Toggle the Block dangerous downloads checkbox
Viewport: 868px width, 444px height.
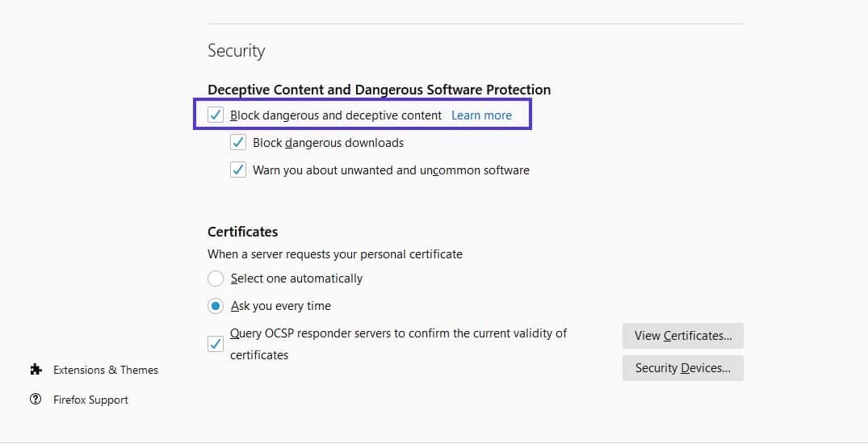(238, 143)
